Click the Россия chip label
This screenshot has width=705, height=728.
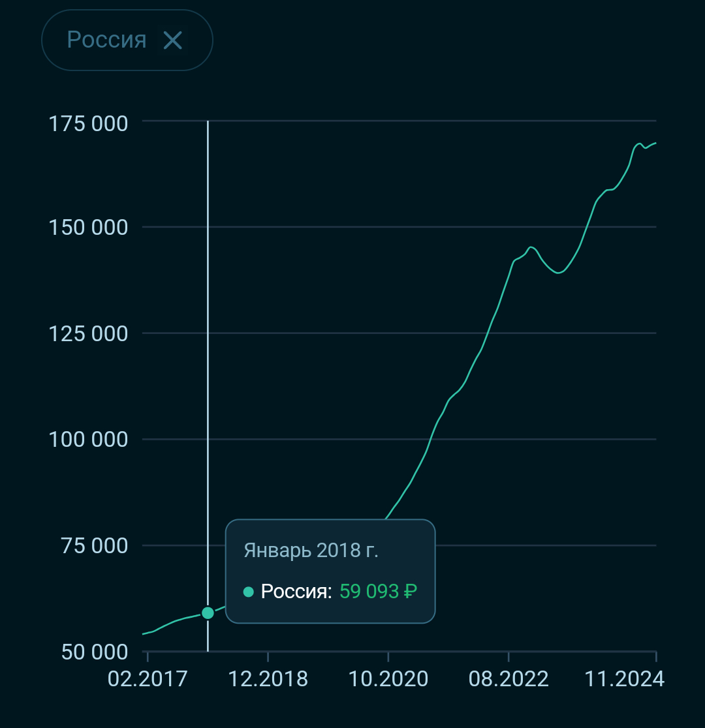106,40
